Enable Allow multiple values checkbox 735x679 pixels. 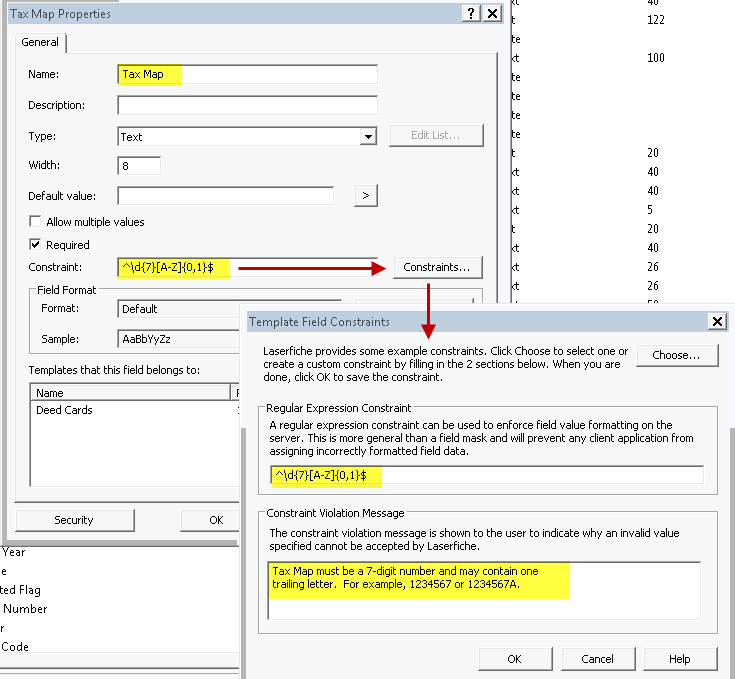[x=35, y=221]
